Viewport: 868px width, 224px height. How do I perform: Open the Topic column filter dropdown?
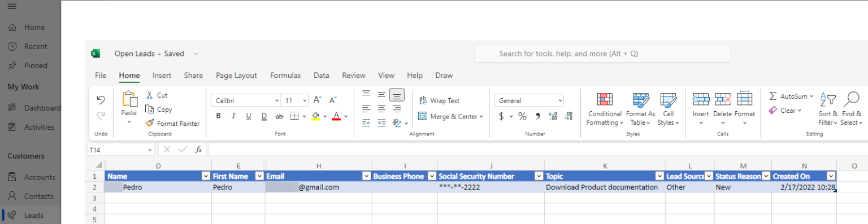[660, 176]
